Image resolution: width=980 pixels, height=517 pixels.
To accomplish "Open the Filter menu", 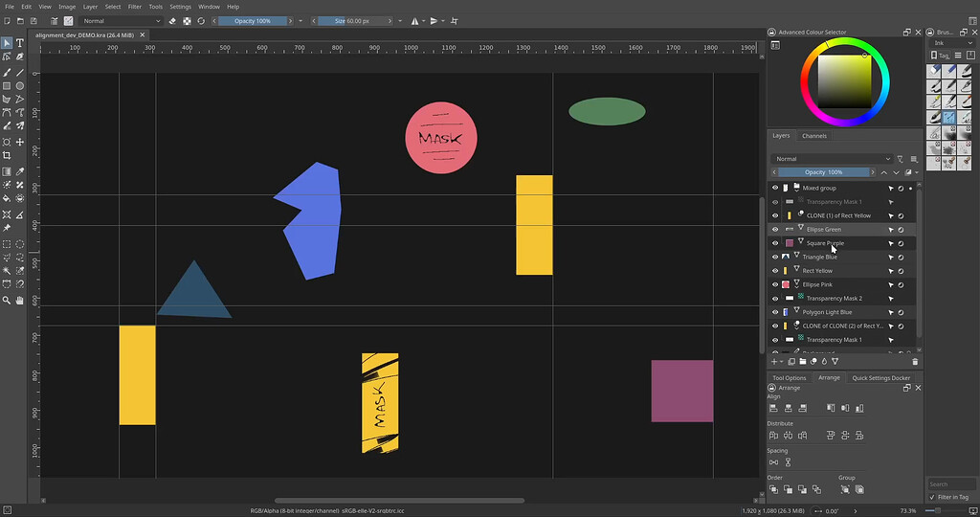I will click(134, 7).
